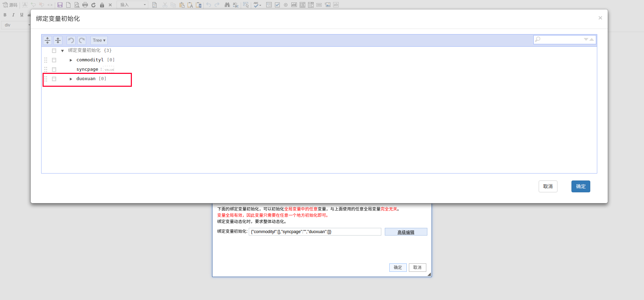The image size is (644, 300).
Task: Click the square box beside syncpage row
Action: point(54,69)
